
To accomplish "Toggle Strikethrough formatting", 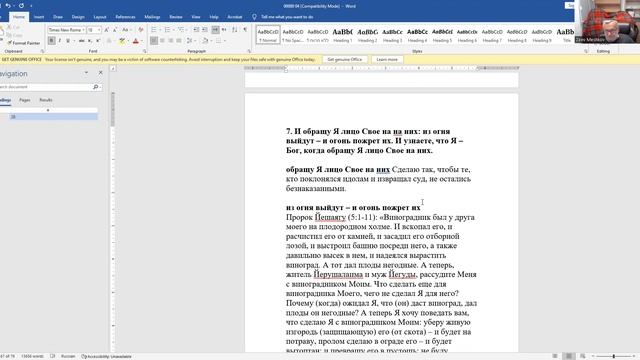I will (x=82, y=41).
